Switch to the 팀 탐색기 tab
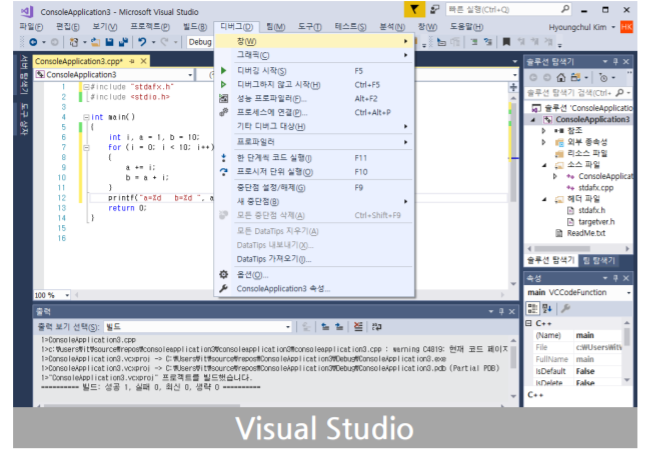 [599, 261]
